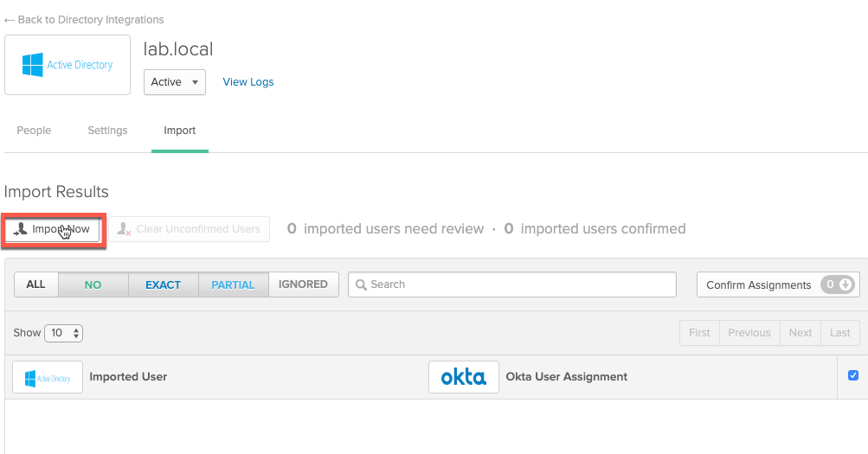The image size is (868, 454).
Task: Click the Clear Unconfirmed Users icon
Action: pyautogui.click(x=124, y=229)
